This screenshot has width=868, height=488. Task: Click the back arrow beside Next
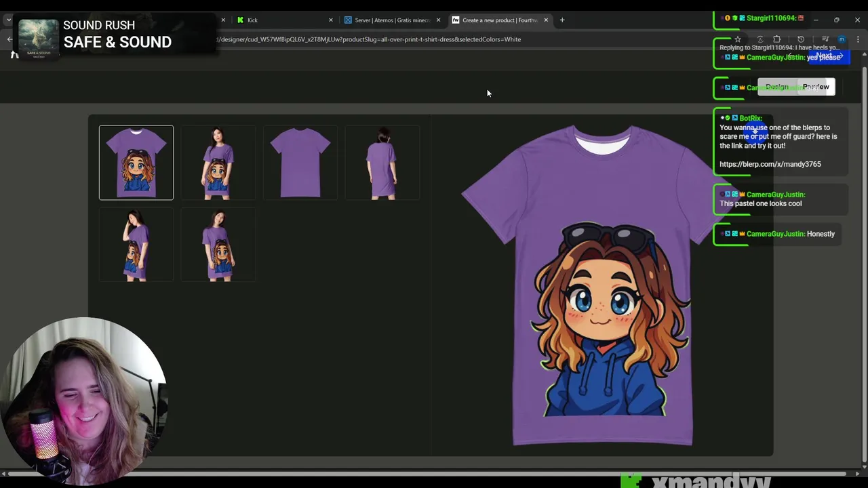(791, 56)
